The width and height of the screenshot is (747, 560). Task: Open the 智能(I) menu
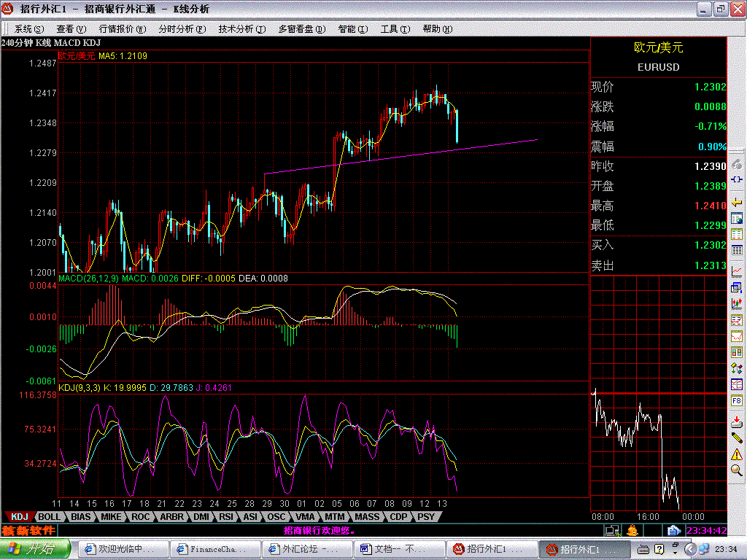[x=352, y=29]
